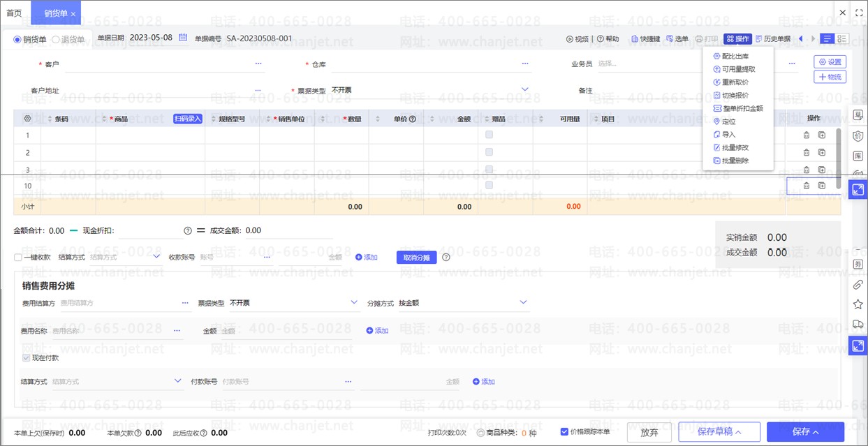This screenshot has width=868, height=446.
Task: Click the star favorite sidebar icon
Action: (x=858, y=304)
